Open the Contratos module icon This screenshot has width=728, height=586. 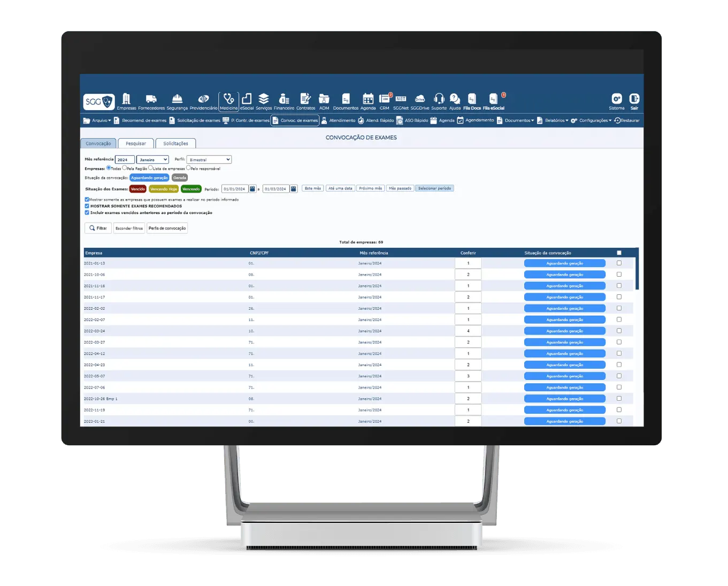point(306,101)
